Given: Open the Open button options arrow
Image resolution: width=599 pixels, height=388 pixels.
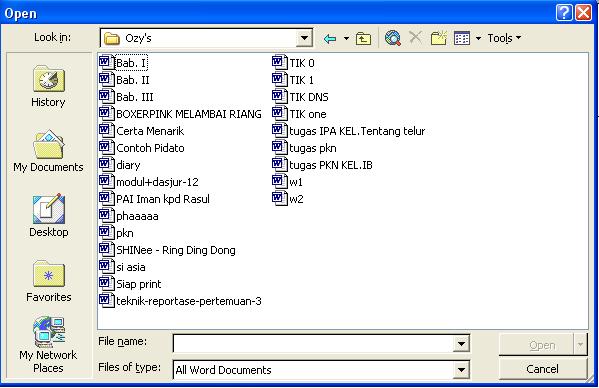Looking at the screenshot, I should click(x=580, y=344).
